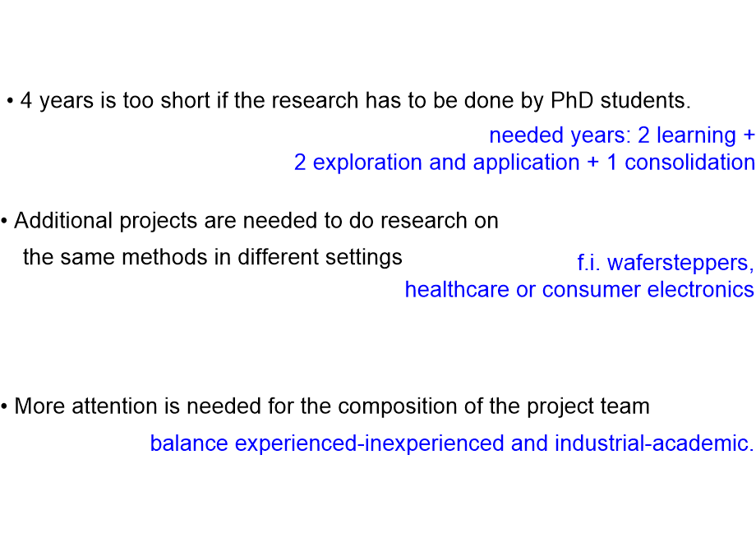Viewport: 756px width, 542px height.
Task: Click 'healthcare or consumer electronics' text
Action: tap(579, 290)
